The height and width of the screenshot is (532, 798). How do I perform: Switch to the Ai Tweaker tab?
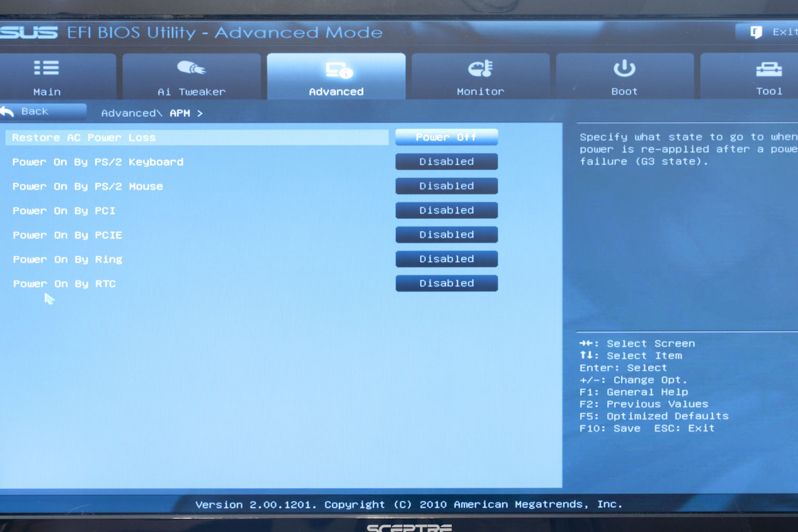[x=192, y=76]
